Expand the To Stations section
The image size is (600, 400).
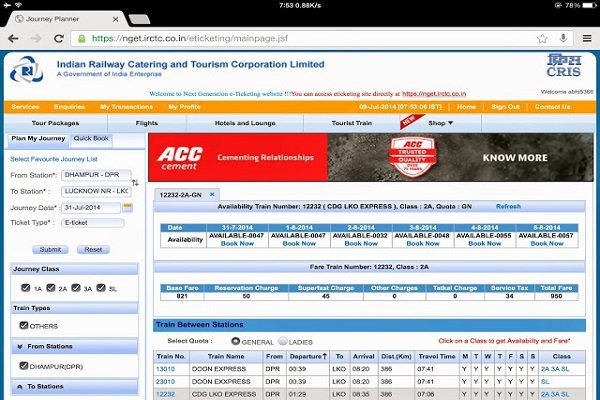(21, 385)
